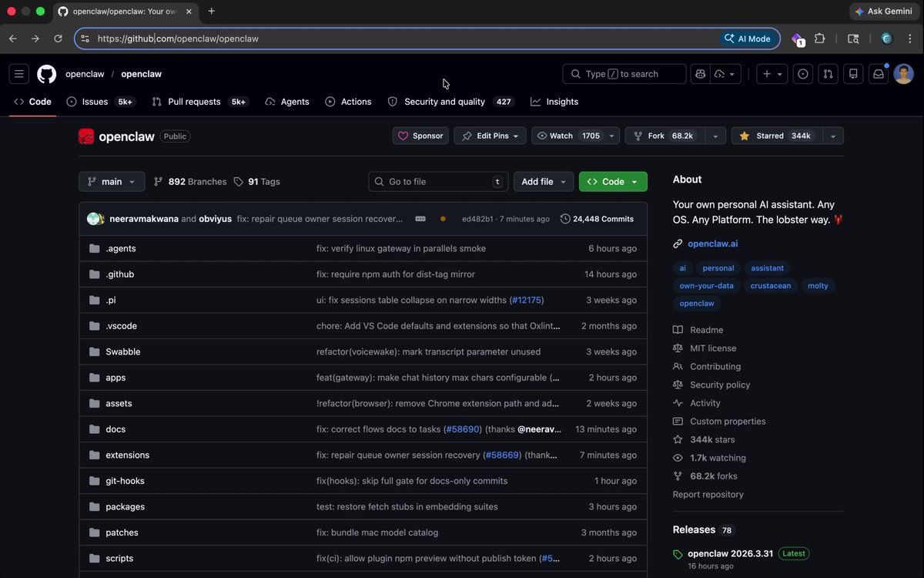Expand the Add file dropdown
Screen dimensions: 924x578
pos(544,182)
